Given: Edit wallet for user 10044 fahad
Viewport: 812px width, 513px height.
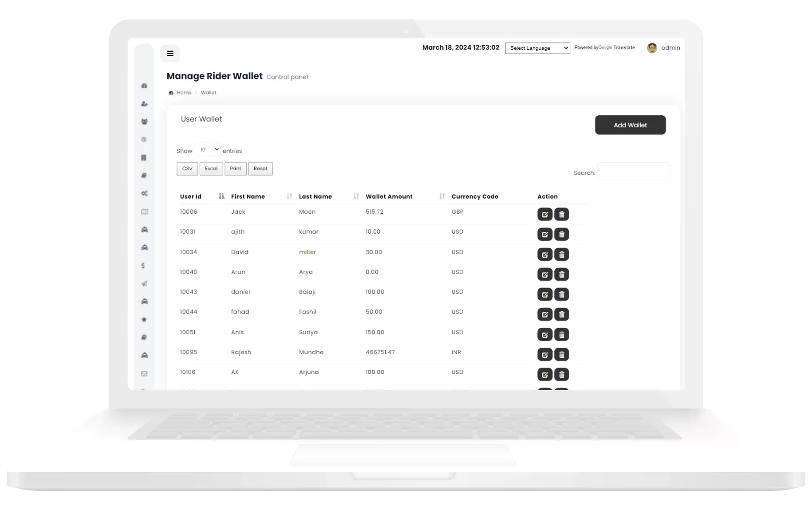Looking at the screenshot, I should [545, 314].
